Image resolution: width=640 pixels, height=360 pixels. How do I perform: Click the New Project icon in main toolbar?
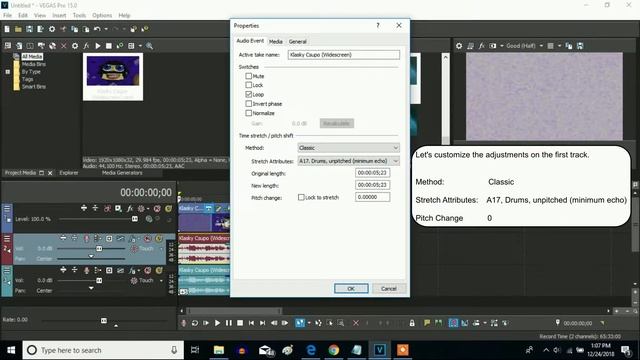[7, 29]
